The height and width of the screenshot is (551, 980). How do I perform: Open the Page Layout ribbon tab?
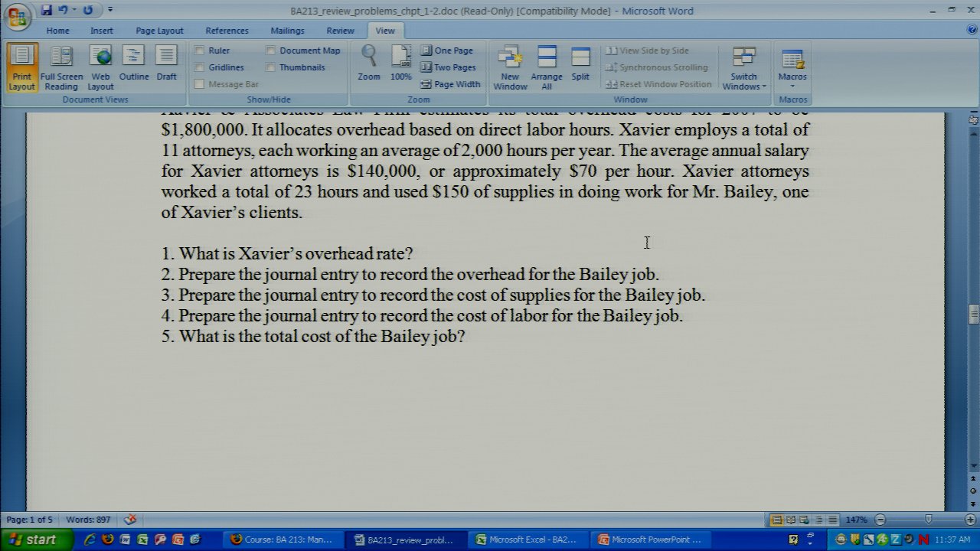pos(159,31)
